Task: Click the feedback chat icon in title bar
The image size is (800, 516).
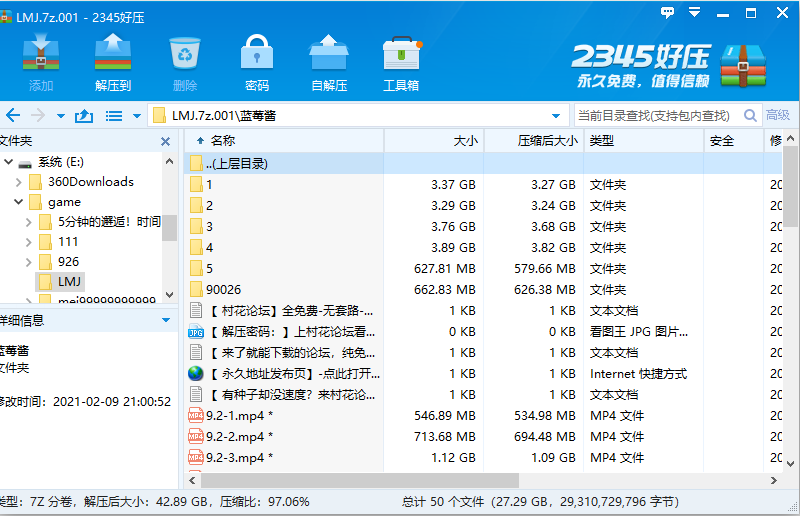Action: [x=668, y=13]
